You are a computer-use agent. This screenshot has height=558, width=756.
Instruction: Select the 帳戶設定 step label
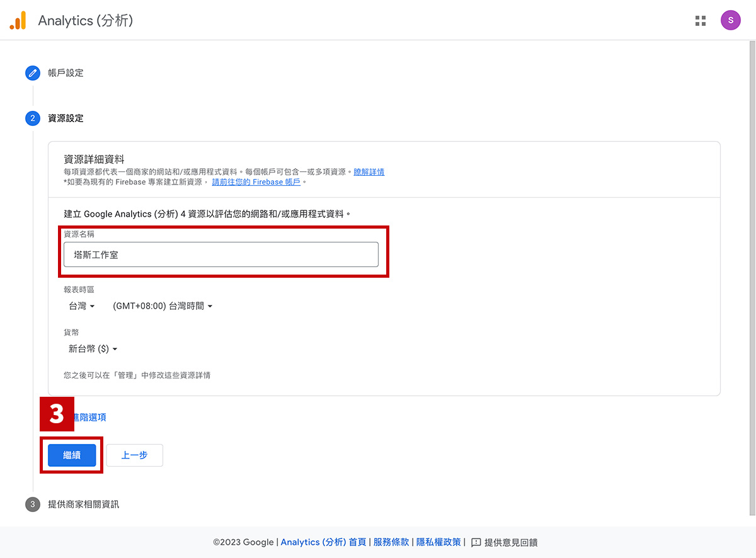(66, 73)
